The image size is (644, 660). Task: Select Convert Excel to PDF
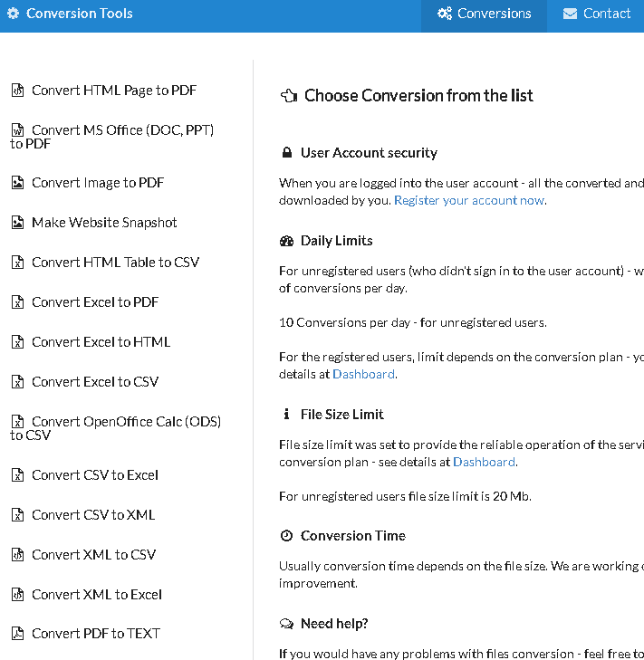pos(95,302)
